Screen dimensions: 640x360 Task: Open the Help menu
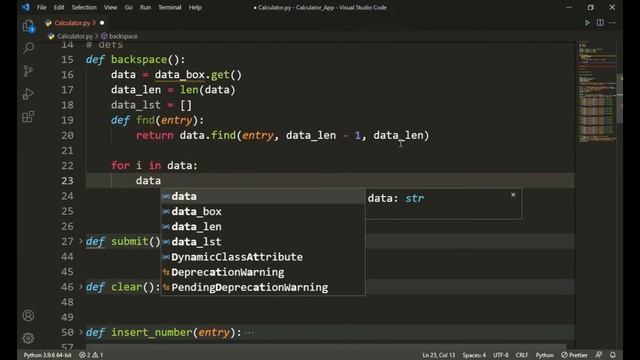[195, 7]
